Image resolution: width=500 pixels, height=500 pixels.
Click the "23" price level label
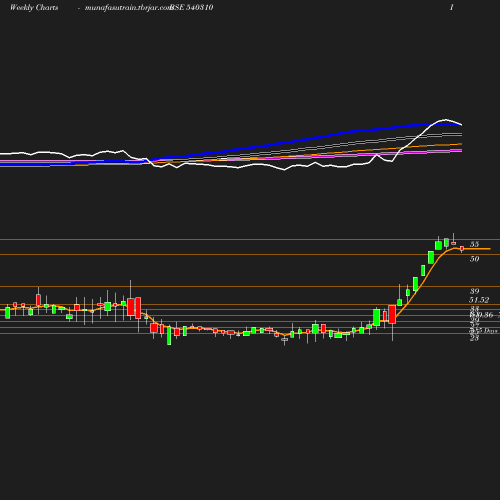[474, 338]
